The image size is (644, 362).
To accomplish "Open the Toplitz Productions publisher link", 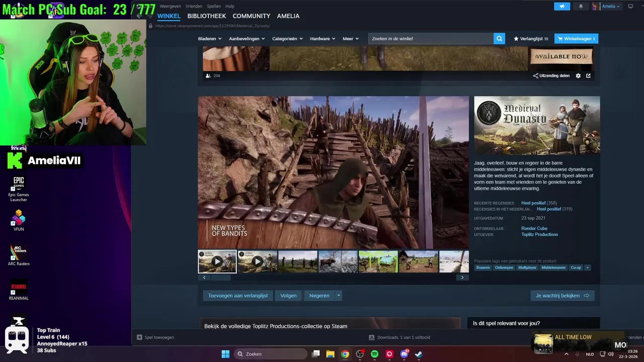I will [x=539, y=234].
